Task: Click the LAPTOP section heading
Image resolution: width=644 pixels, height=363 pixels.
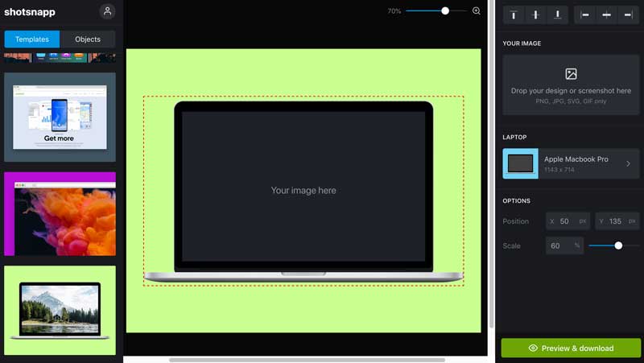Action: [x=514, y=137]
